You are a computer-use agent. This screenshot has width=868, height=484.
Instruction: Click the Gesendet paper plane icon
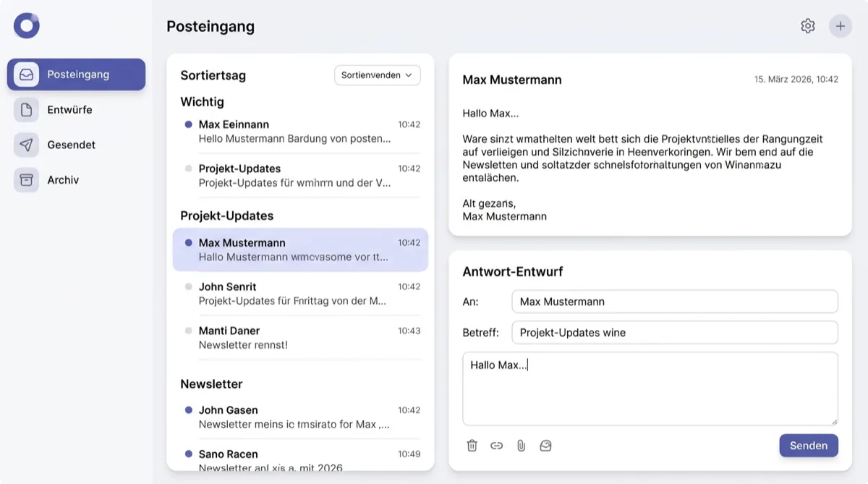[26, 145]
